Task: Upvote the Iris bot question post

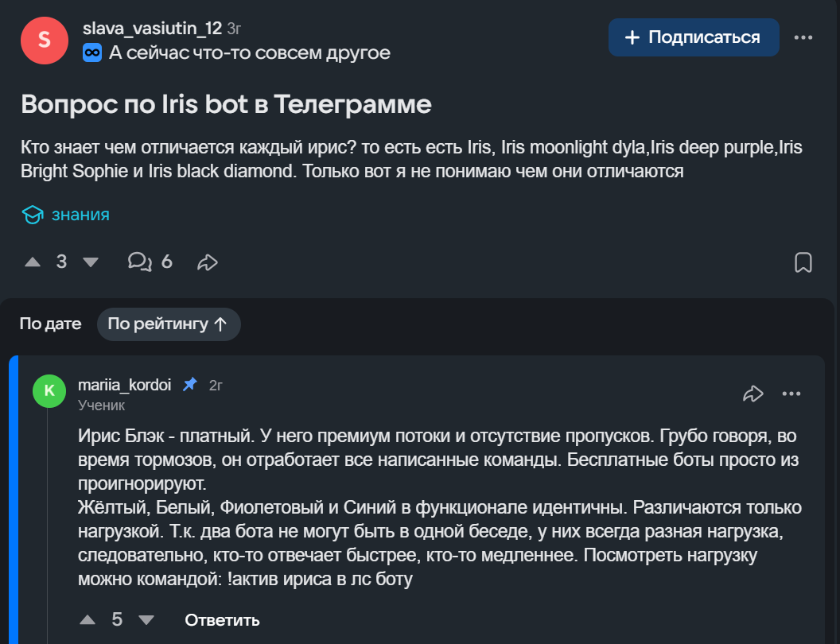Action: tap(33, 262)
